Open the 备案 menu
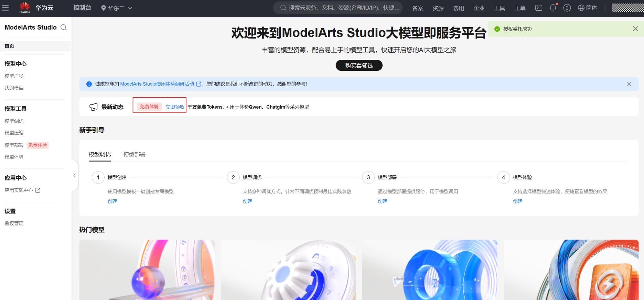 pyautogui.click(x=418, y=8)
